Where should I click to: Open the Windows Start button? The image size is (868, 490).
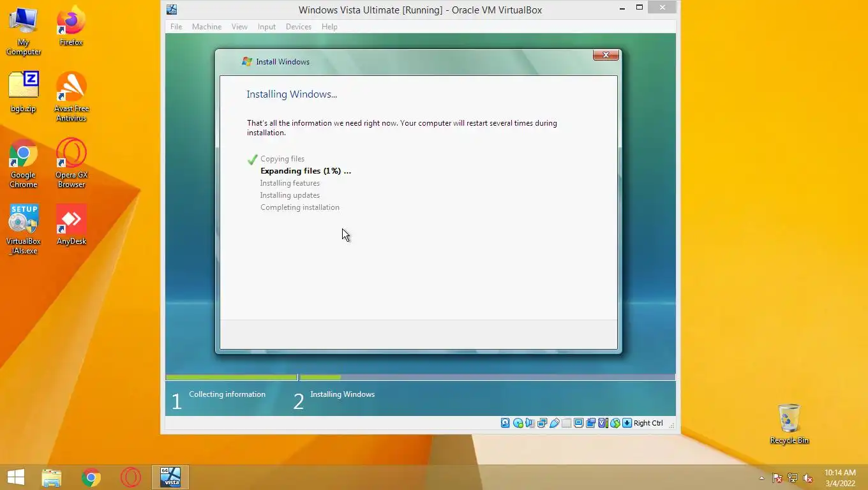(x=16, y=477)
